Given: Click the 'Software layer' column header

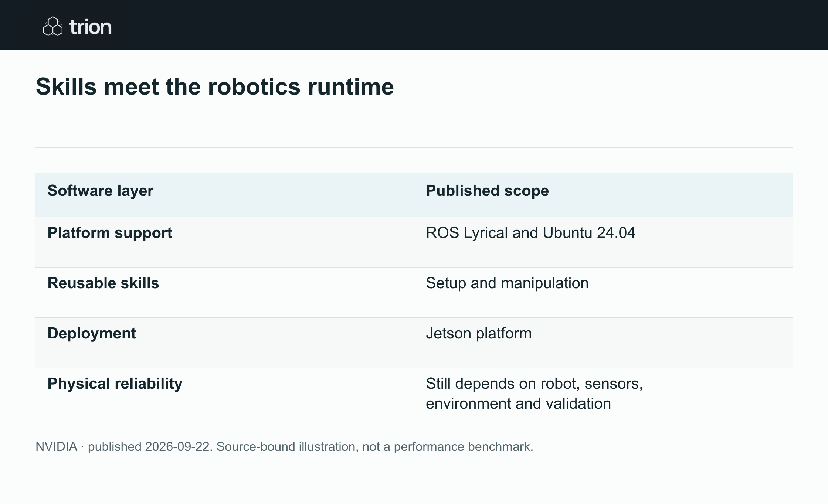Looking at the screenshot, I should [x=100, y=191].
